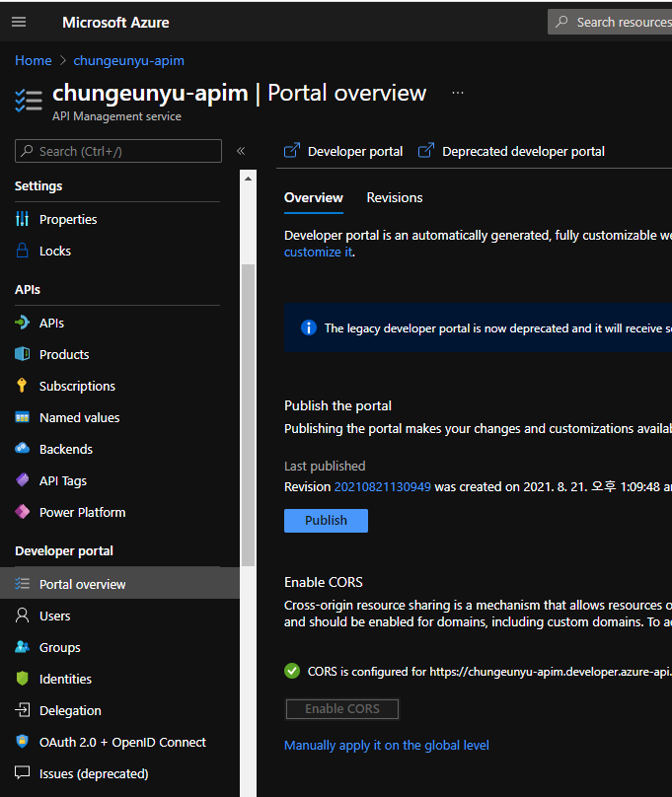Click the Properties sliders icon
Screen dimensions: 672x797
(x=22, y=219)
